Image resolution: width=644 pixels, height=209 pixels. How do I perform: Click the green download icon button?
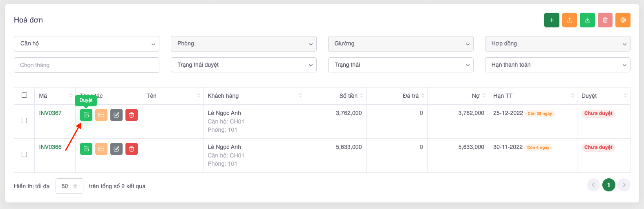coord(587,20)
